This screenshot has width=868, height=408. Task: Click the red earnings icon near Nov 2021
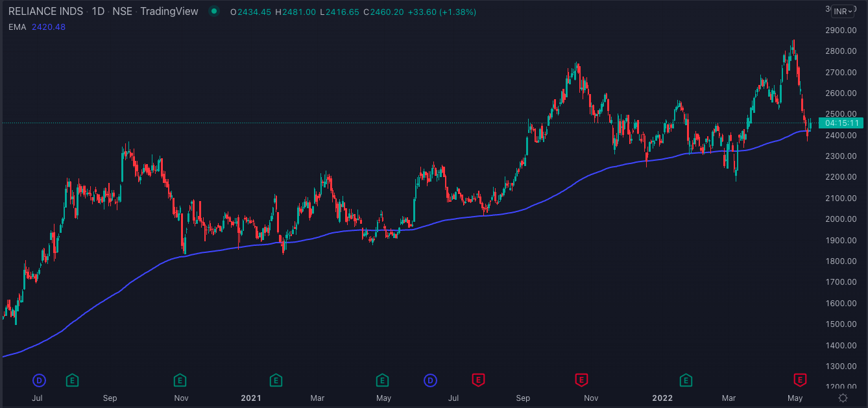[582, 380]
